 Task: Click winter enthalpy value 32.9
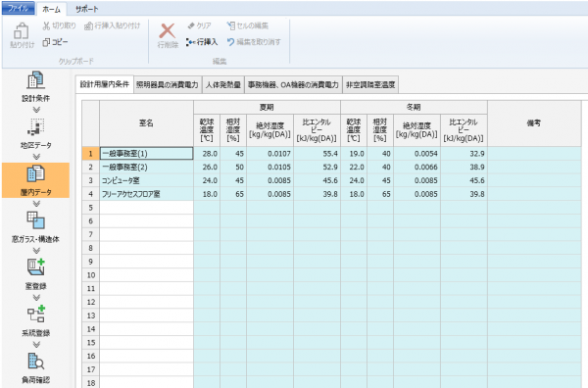464,153
